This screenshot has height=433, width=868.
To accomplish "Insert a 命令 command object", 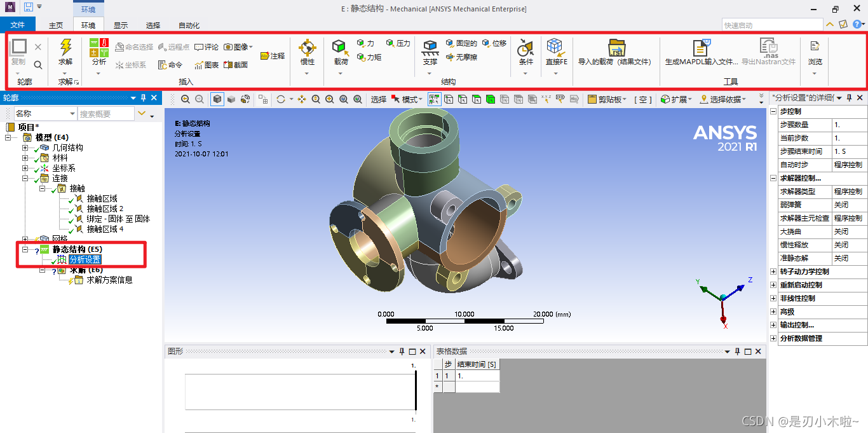I will tap(170, 65).
